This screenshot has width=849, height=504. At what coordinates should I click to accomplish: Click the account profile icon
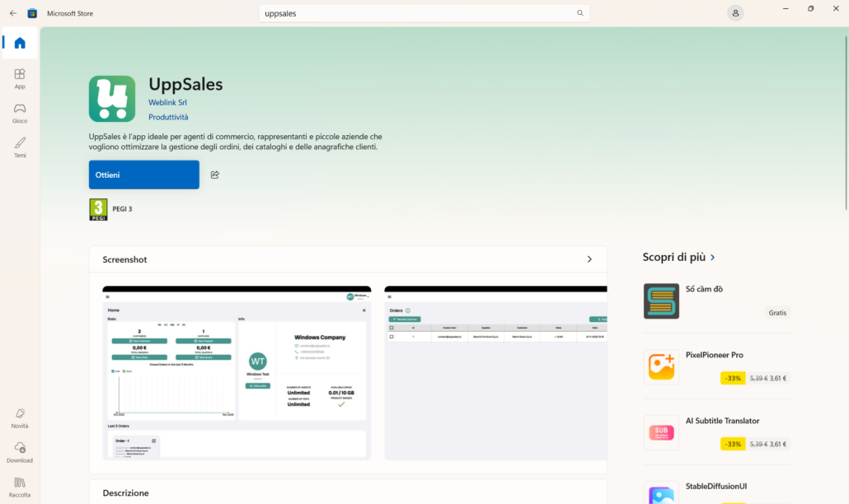(x=734, y=12)
